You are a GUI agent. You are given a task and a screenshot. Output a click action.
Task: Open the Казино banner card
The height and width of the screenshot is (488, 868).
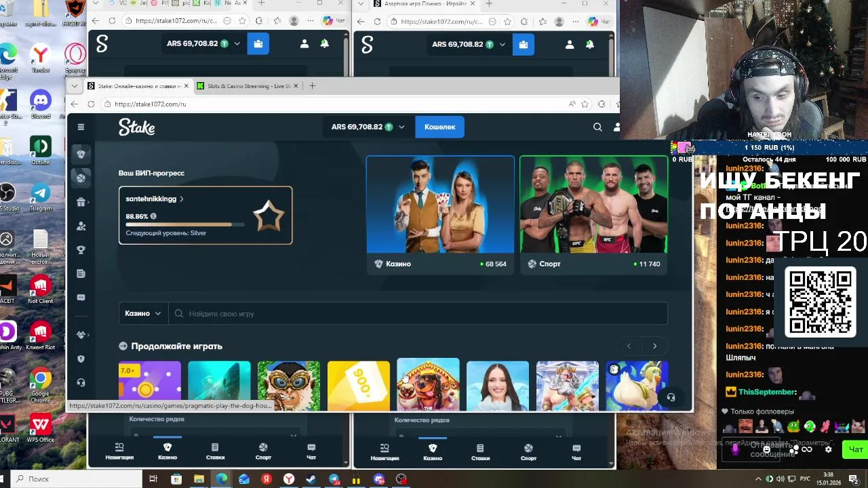(440, 215)
